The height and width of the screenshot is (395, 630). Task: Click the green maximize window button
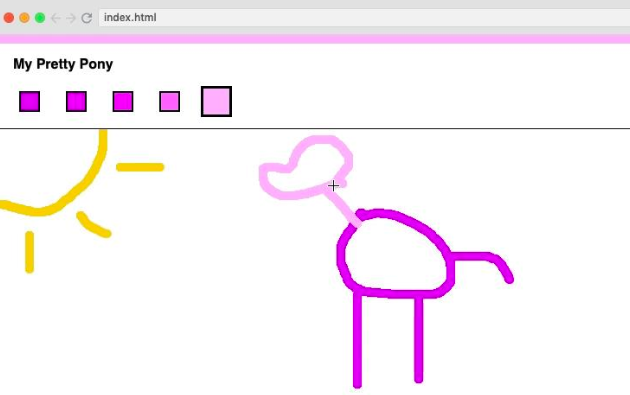click(x=40, y=18)
